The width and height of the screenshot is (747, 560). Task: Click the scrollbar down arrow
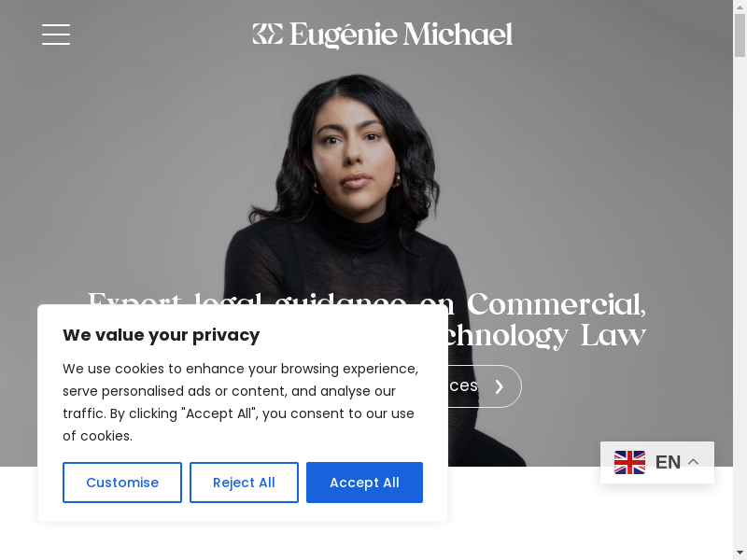tap(740, 553)
